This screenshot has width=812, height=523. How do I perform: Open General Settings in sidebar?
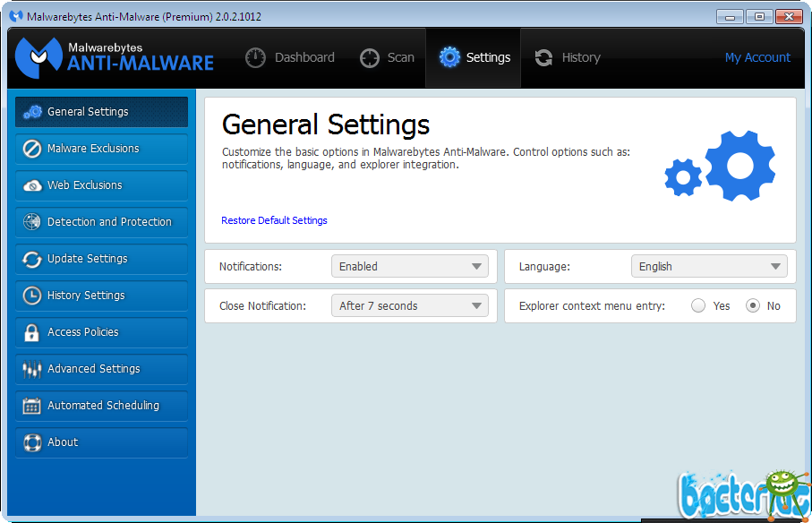(x=101, y=112)
